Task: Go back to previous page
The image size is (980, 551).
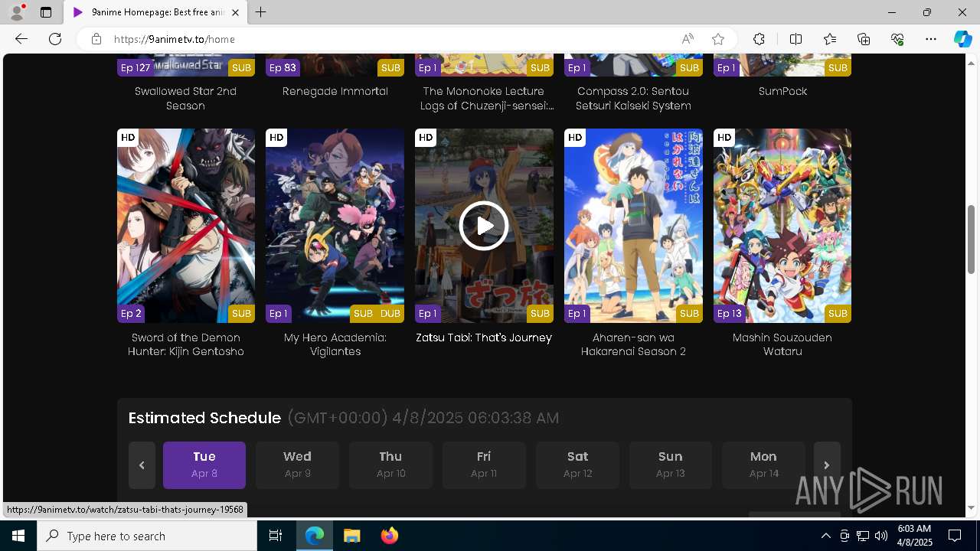Action: [21, 39]
